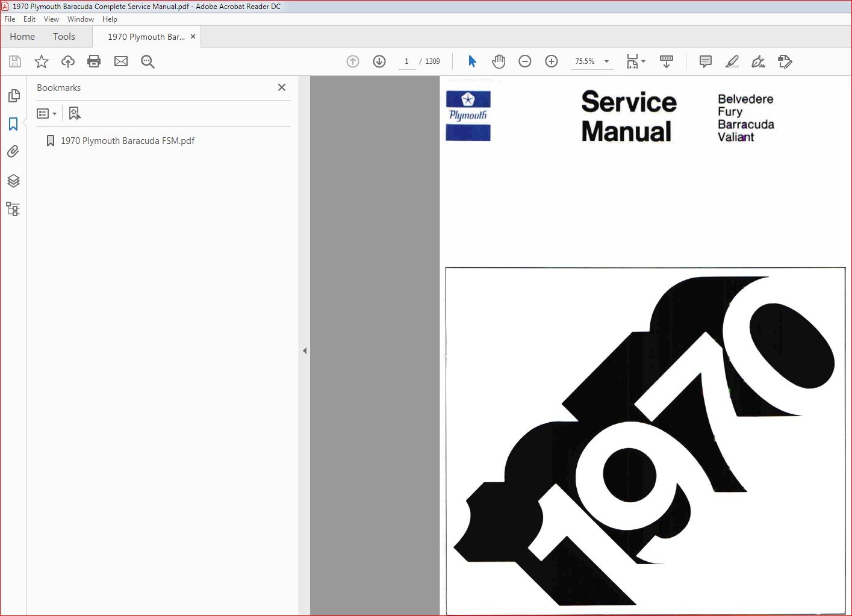Click the Service Manual heading text
Screen dimensions: 852x616
pos(629,116)
